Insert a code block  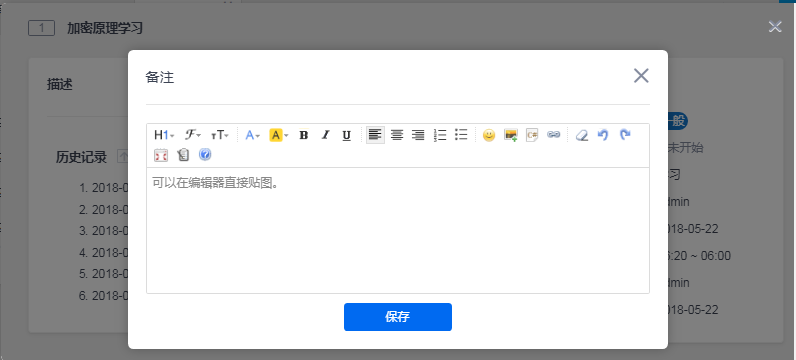(x=532, y=135)
